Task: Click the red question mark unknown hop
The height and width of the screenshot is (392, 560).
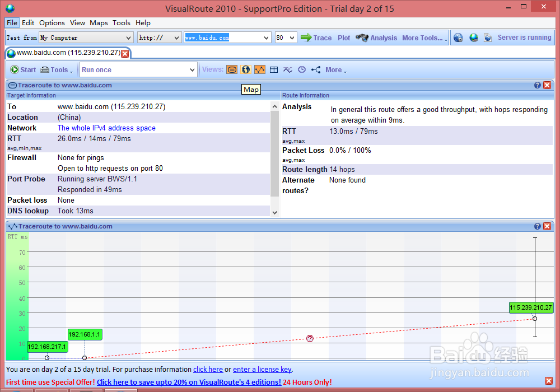Action: [310, 338]
